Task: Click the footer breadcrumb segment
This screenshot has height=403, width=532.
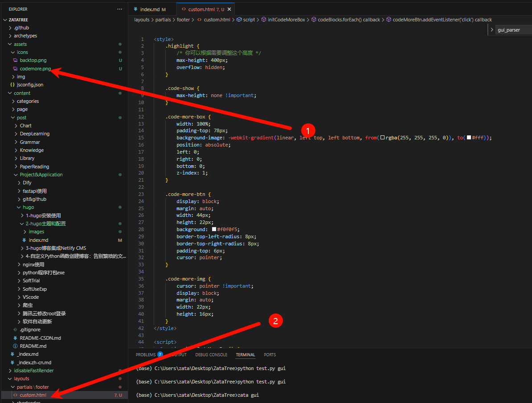Action: tap(183, 20)
